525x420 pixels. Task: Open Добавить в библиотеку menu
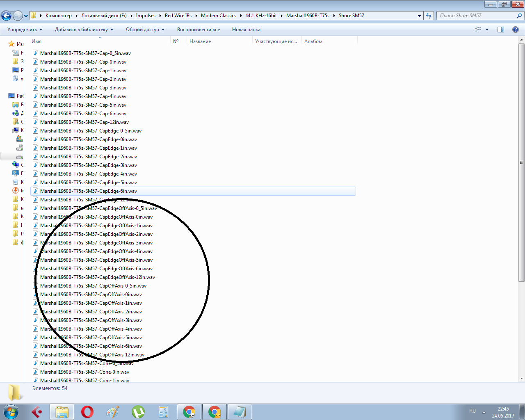[84, 30]
